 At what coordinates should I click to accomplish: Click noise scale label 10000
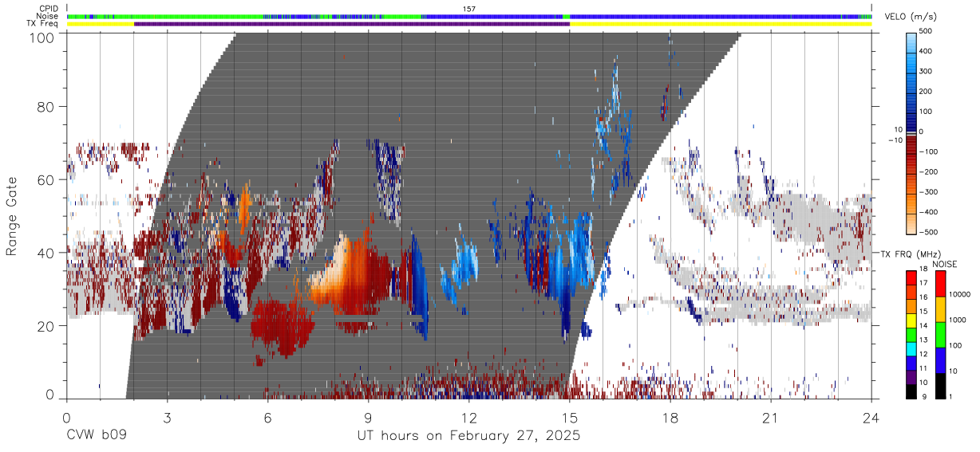pyautogui.click(x=958, y=294)
